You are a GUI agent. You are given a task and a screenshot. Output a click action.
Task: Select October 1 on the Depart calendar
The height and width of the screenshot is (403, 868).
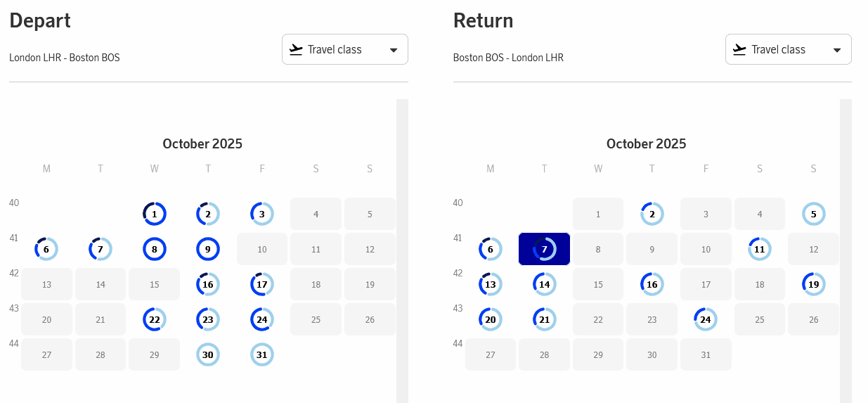point(154,213)
